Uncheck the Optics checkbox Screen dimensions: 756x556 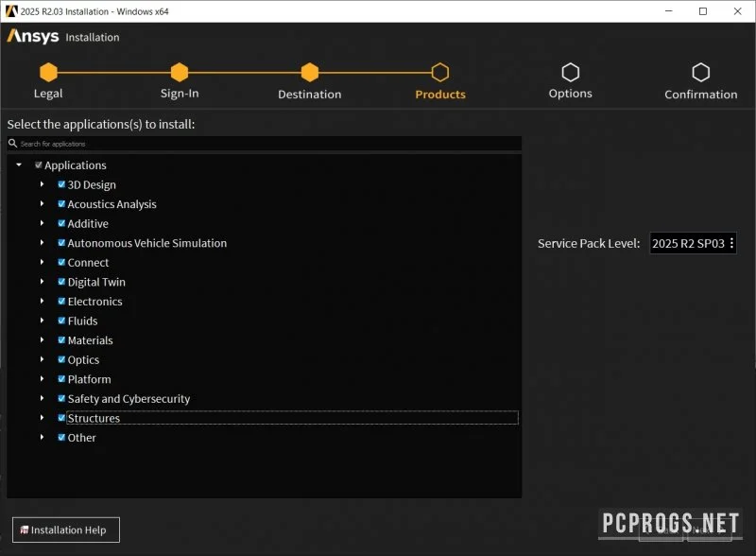pos(61,359)
